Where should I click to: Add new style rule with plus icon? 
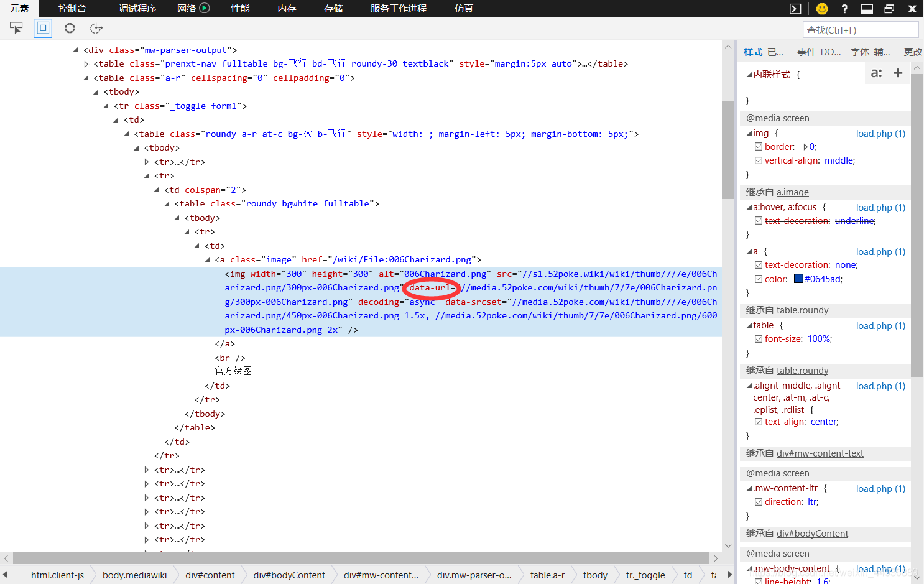click(898, 73)
